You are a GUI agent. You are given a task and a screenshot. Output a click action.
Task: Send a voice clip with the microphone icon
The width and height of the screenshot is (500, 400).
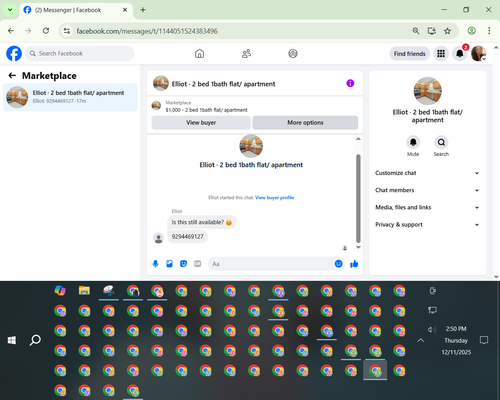(x=155, y=264)
